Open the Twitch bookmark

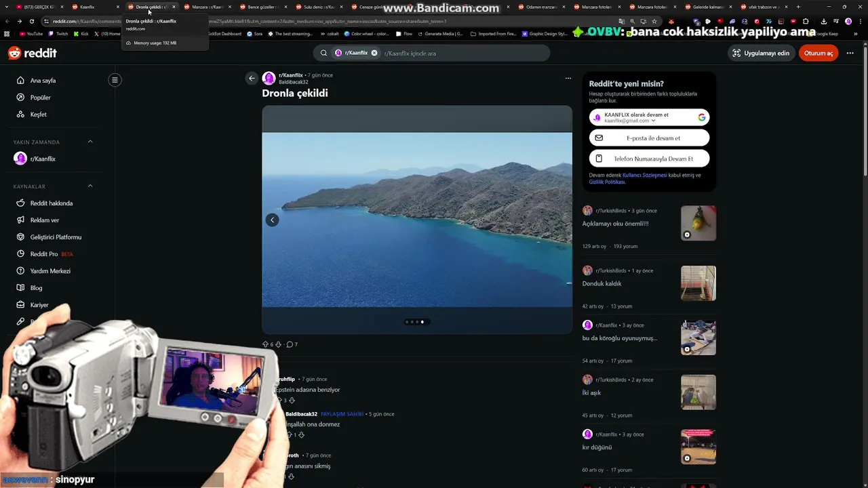click(x=58, y=33)
